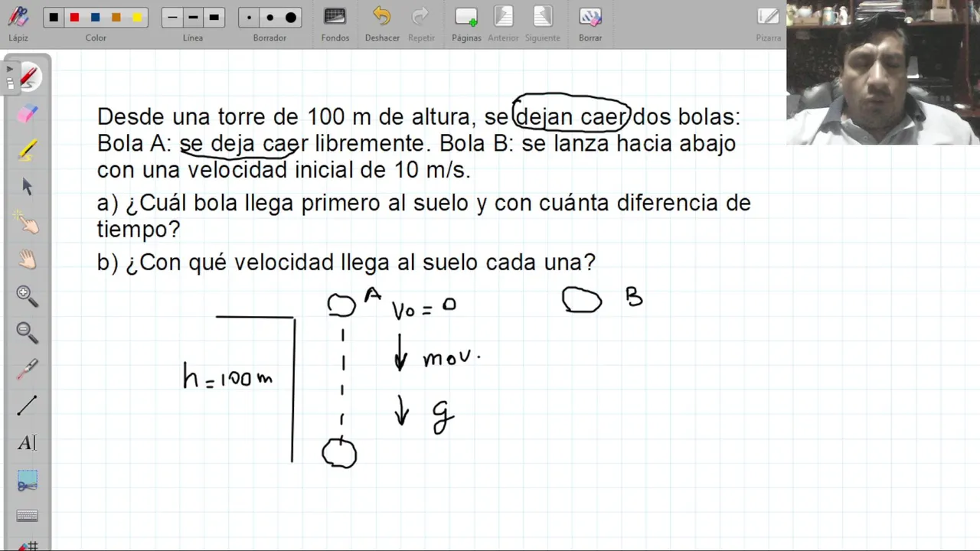Viewport: 980px width, 551px height.
Task: Select the yellow highlighter tool
Action: pos(27,150)
